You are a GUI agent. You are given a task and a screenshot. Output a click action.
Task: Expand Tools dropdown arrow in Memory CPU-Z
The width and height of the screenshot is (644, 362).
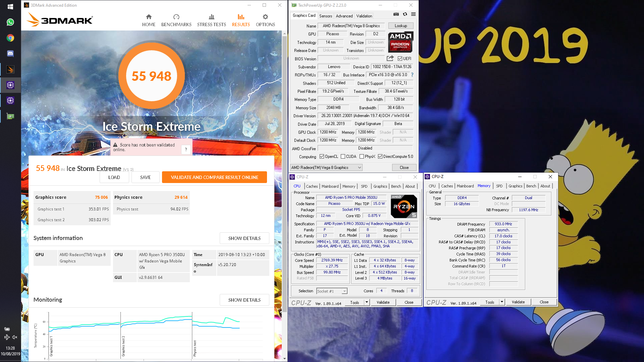click(502, 302)
